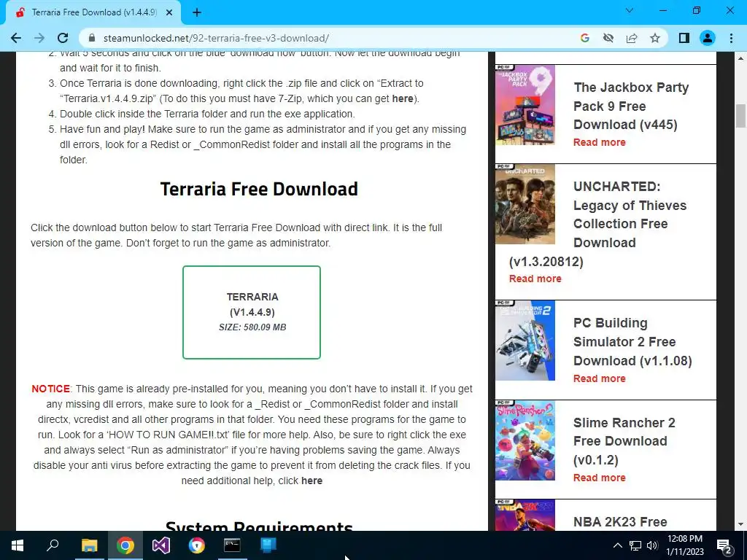
Task: Open the notification center icon
Action: [x=724, y=545]
